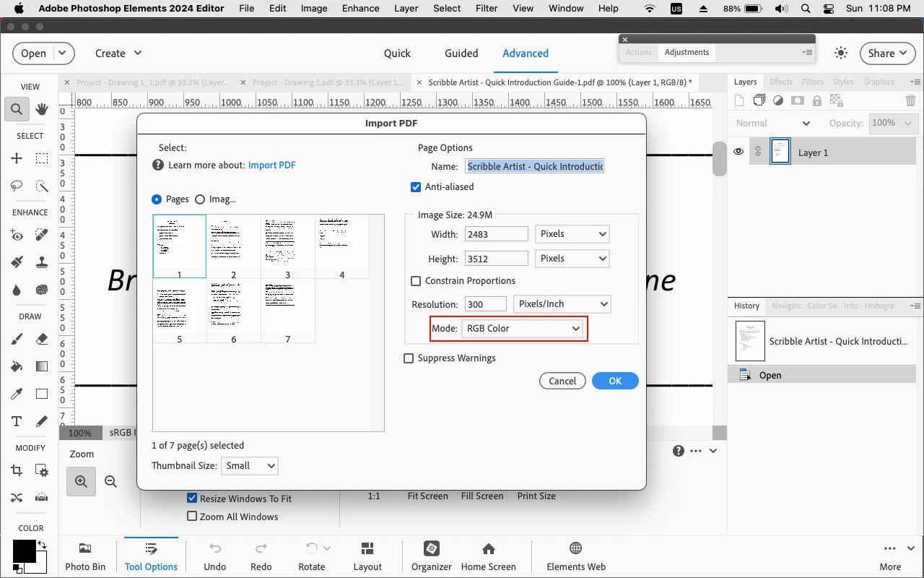Viewport: 924px width, 578px height.
Task: Select the Crop tool
Action: pyautogui.click(x=17, y=470)
